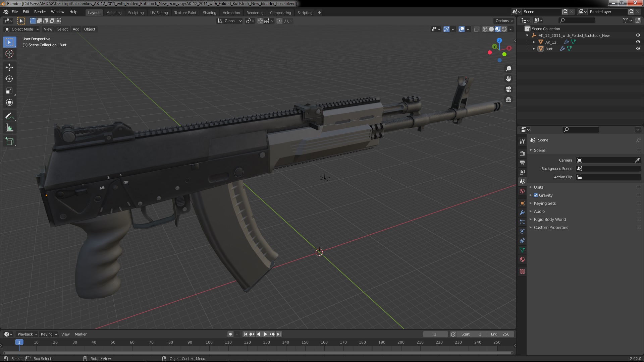Select the Transform tool
This screenshot has width=644, height=362.
click(x=9, y=103)
